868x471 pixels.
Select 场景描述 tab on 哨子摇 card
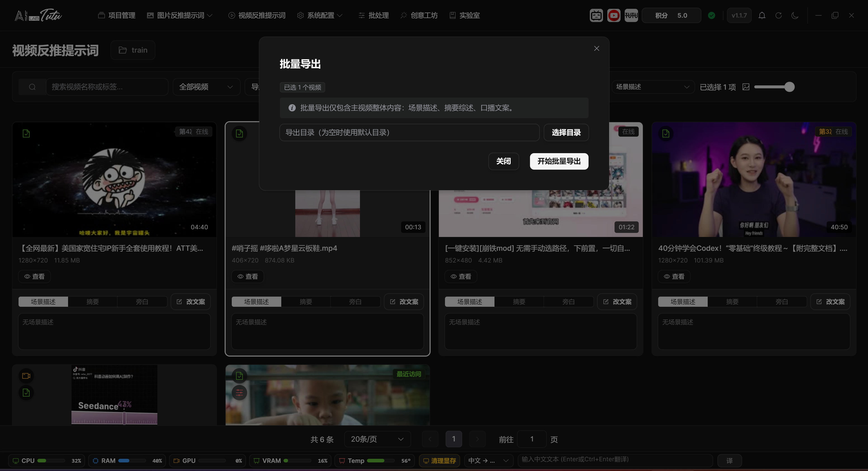point(256,302)
